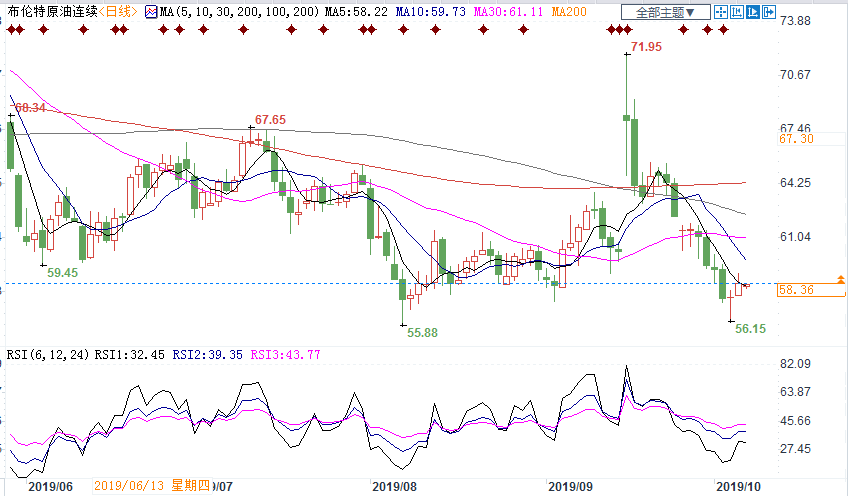Click the exit arrow icon in chart toolbar
The image size is (848, 496).
coord(768,12)
